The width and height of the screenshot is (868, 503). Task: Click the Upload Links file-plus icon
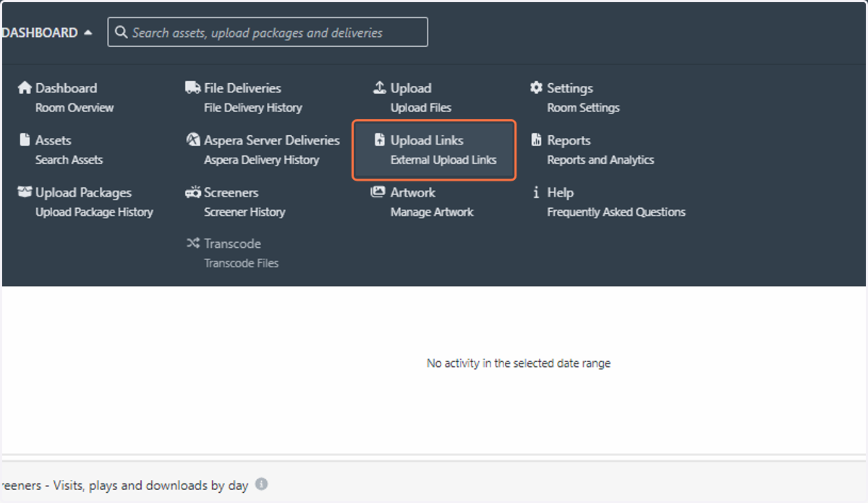click(x=379, y=140)
